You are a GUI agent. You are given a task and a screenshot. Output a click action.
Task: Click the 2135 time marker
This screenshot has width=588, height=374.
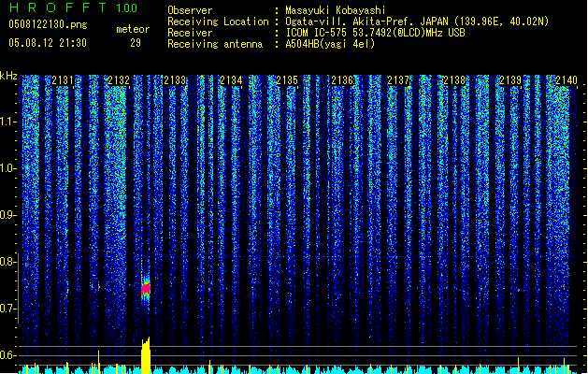[x=287, y=80]
